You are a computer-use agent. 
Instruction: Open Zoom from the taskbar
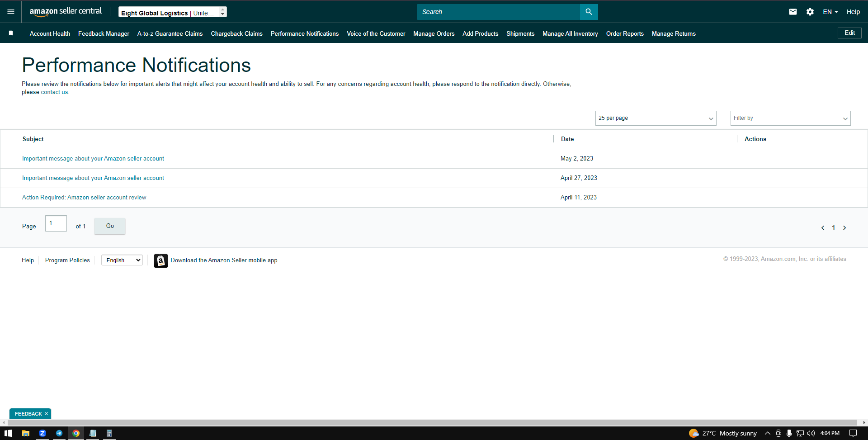click(42, 433)
